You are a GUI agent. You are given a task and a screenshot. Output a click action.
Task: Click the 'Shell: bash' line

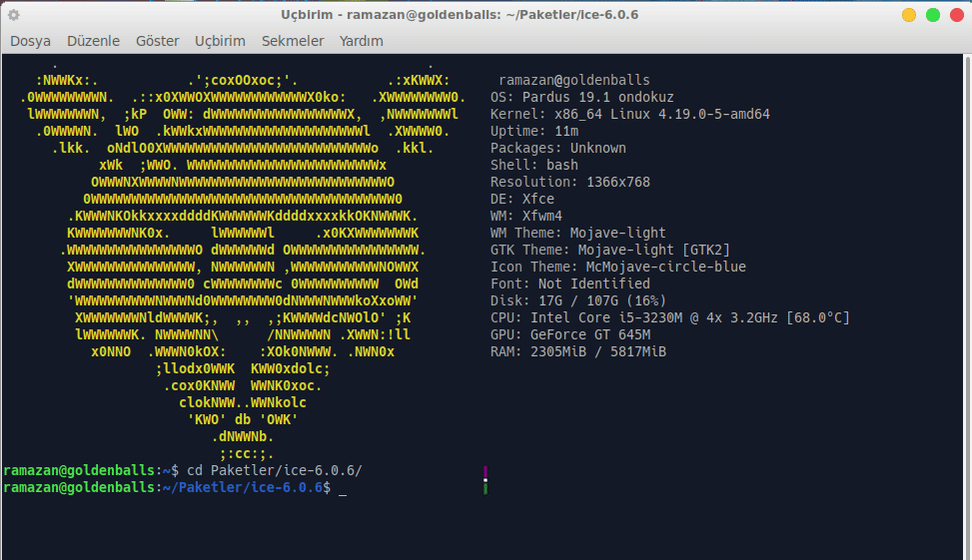click(534, 165)
